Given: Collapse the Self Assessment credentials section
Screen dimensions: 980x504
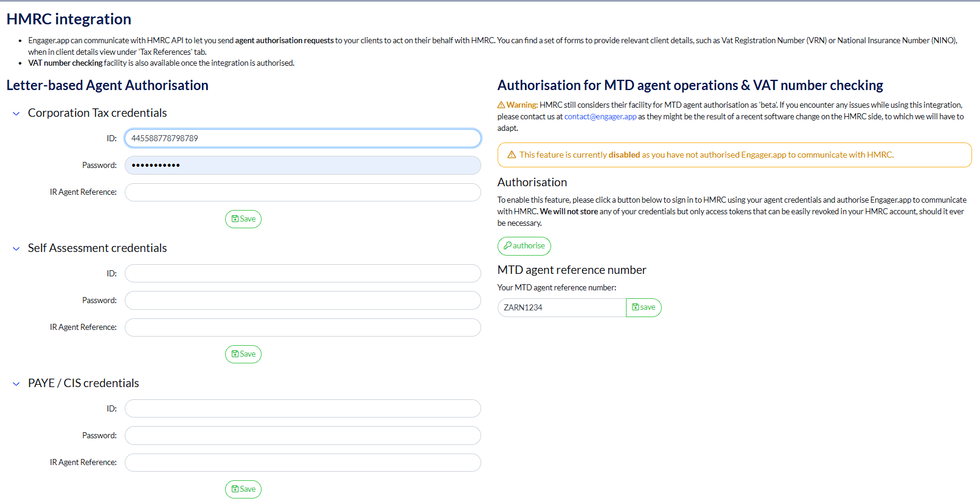Looking at the screenshot, I should (x=16, y=249).
